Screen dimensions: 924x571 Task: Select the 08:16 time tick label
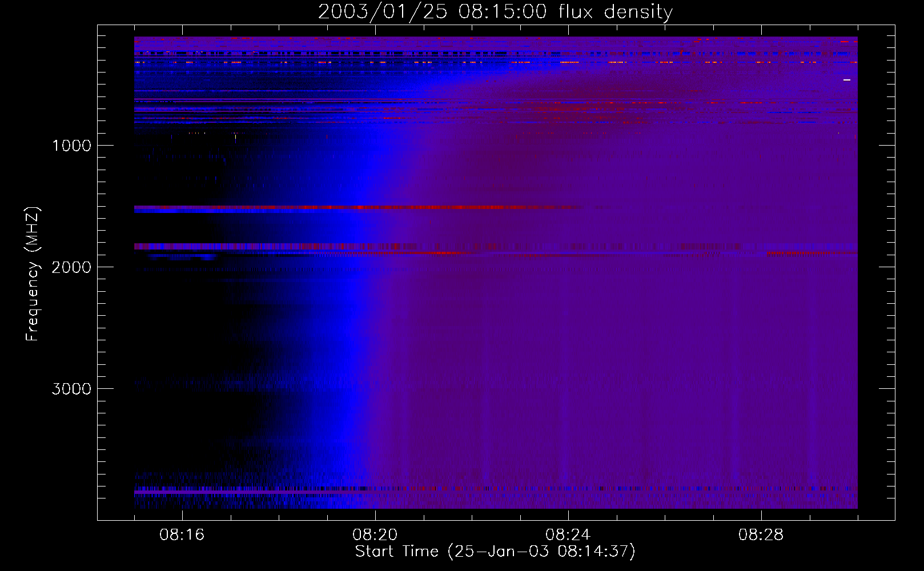point(182,535)
